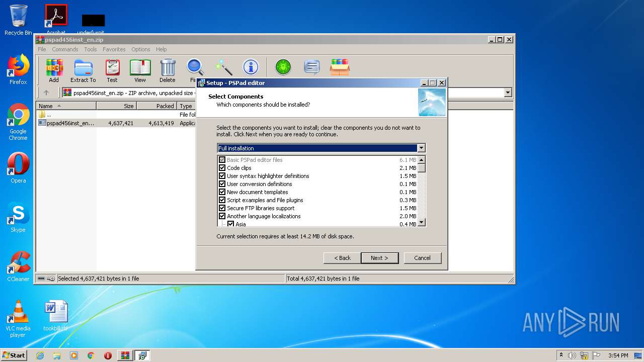
Task: Click the Next button in setup
Action: pos(379,258)
